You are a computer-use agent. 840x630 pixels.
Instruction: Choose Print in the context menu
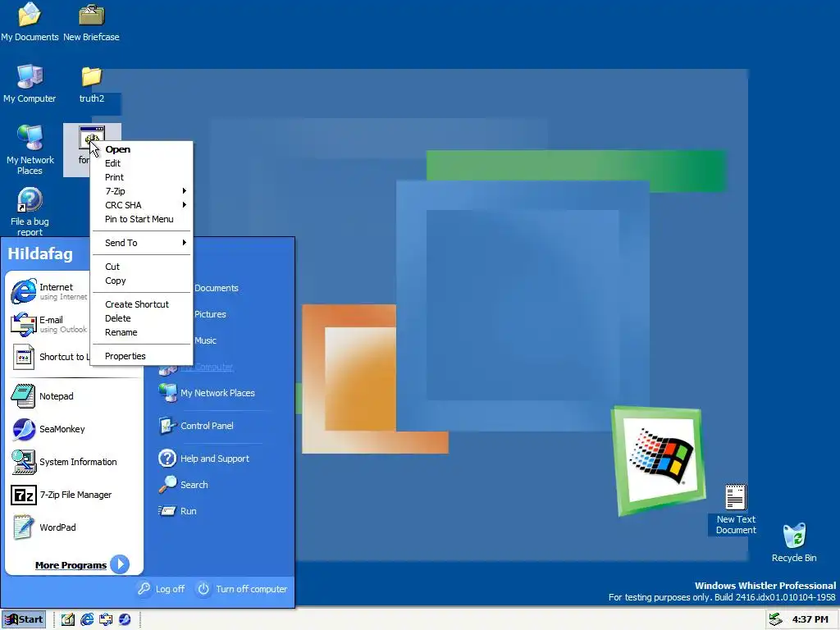(142, 177)
